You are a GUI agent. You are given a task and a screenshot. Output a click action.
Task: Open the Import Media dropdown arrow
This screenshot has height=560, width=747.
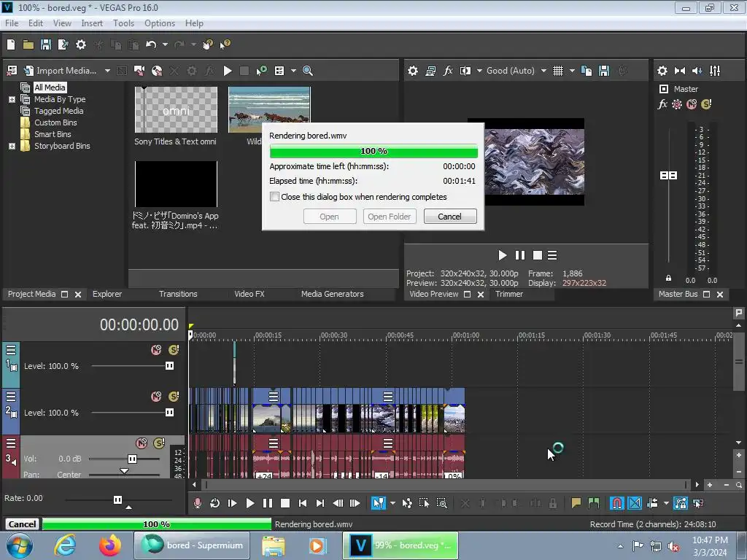coord(107,71)
